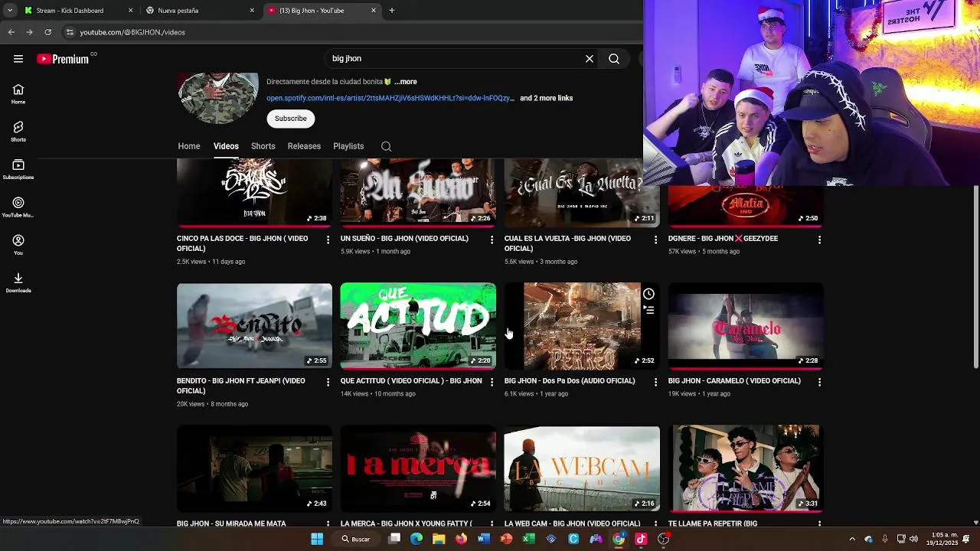Open the YouTube guide hamburger menu

pos(18,59)
